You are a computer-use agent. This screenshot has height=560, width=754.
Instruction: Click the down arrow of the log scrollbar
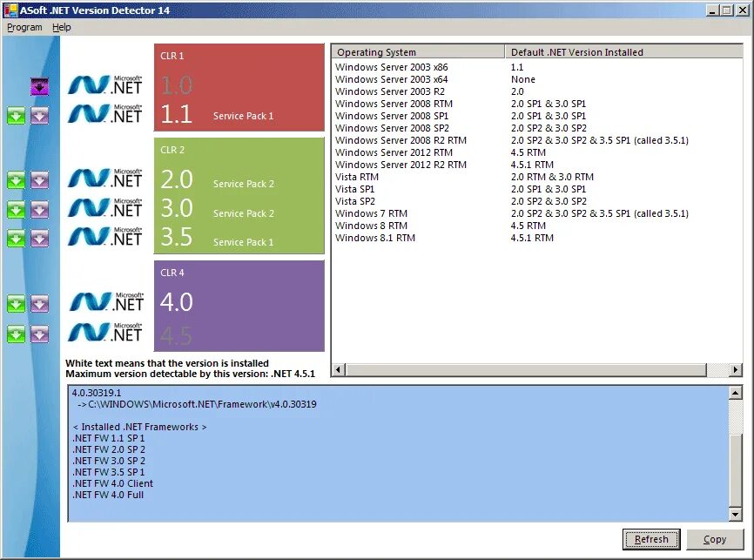[735, 515]
